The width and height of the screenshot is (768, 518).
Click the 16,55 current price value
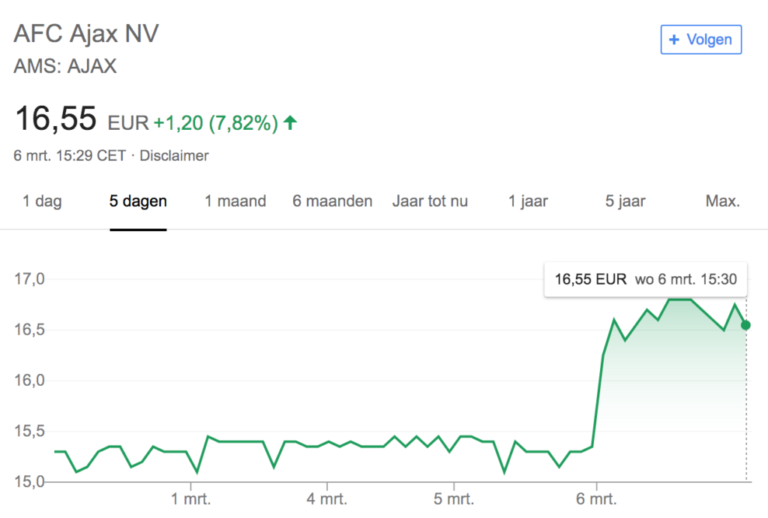tap(55, 119)
